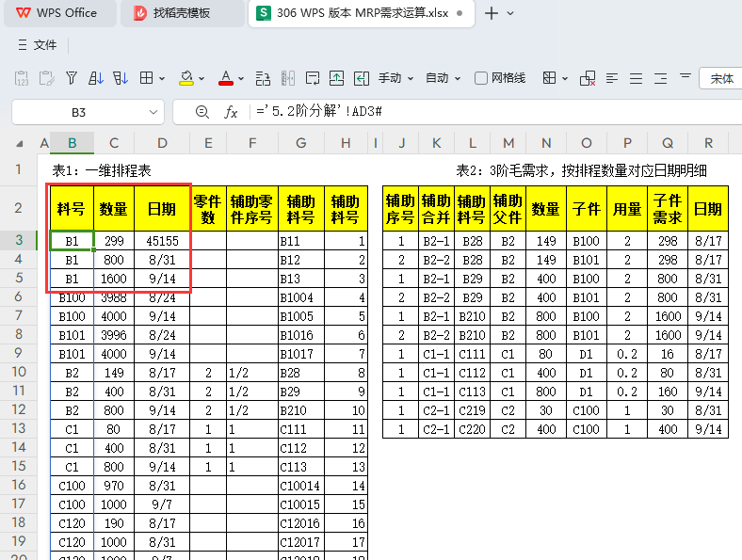The height and width of the screenshot is (560, 742).
Task: Select cell G16 containing C10014
Action: point(301,486)
